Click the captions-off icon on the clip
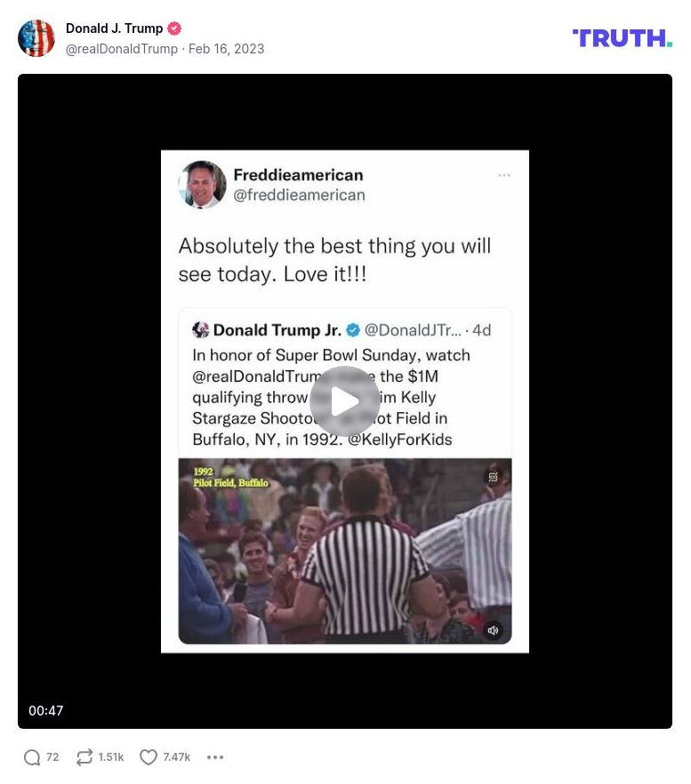The width and height of the screenshot is (691, 784). tap(494, 476)
